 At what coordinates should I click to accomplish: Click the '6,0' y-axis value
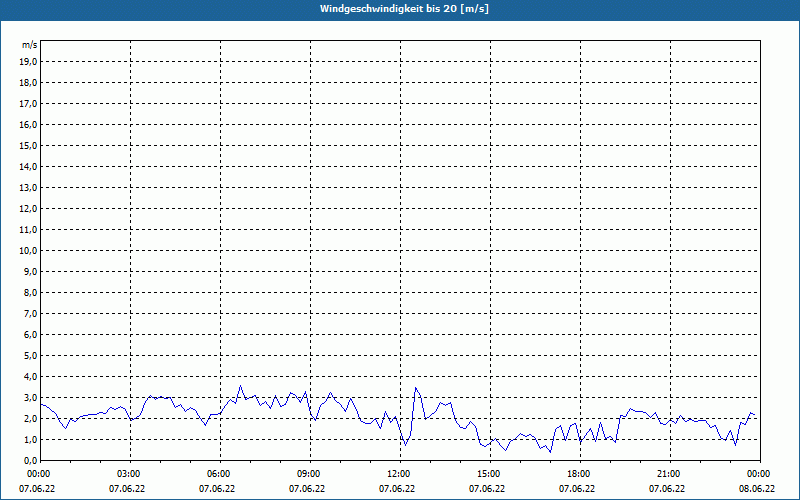30,335
